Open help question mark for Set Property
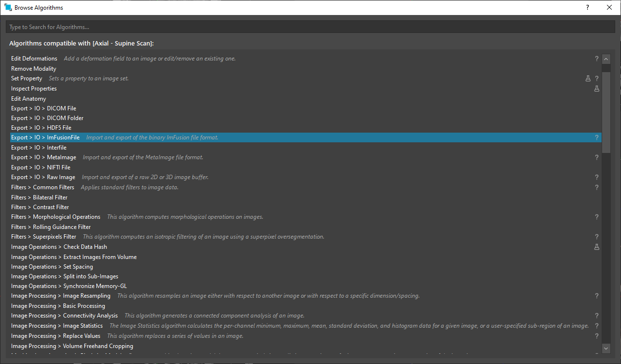 click(597, 78)
